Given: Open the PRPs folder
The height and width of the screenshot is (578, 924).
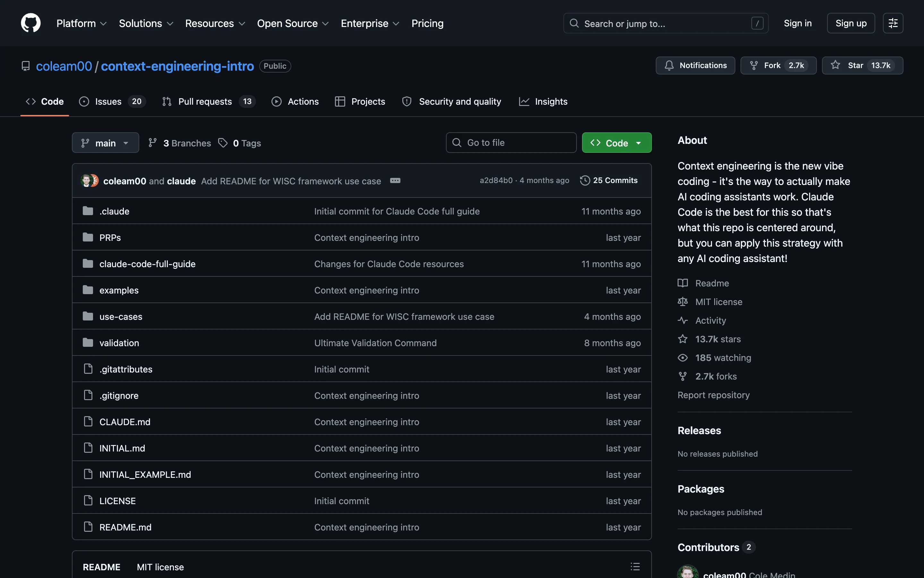Looking at the screenshot, I should click(110, 237).
